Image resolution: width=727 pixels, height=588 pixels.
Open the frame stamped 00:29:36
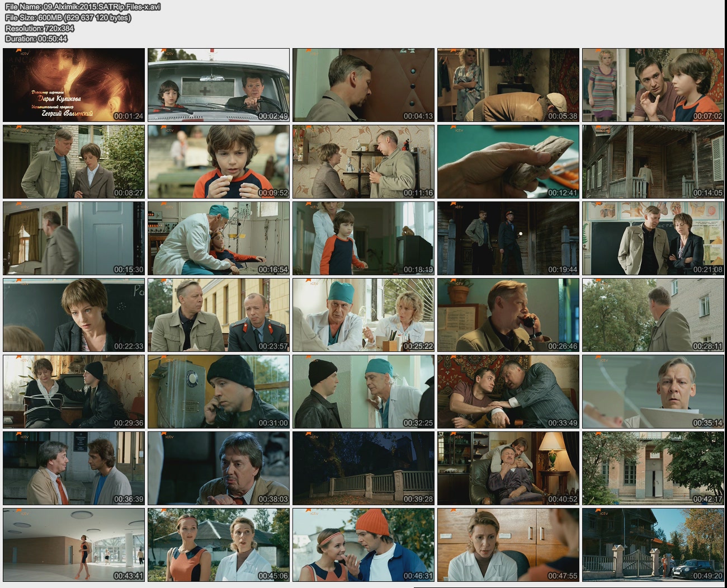[74, 392]
